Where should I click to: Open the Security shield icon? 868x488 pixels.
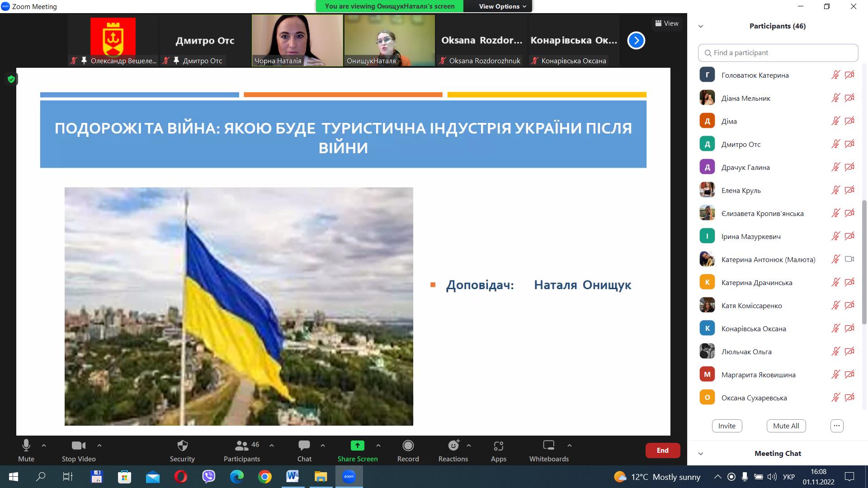coord(182,446)
